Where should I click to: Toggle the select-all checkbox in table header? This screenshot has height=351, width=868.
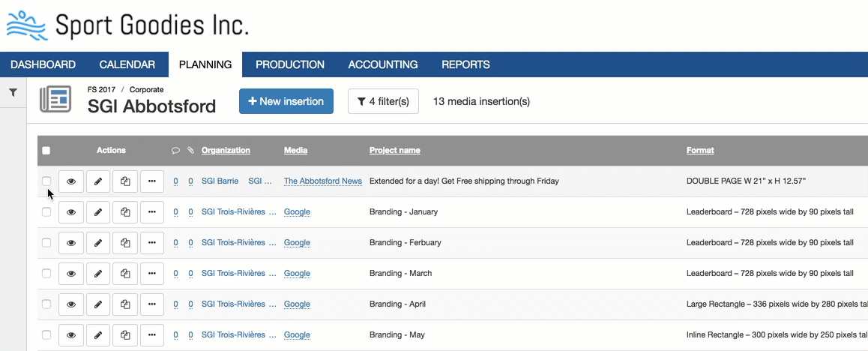pyautogui.click(x=46, y=151)
